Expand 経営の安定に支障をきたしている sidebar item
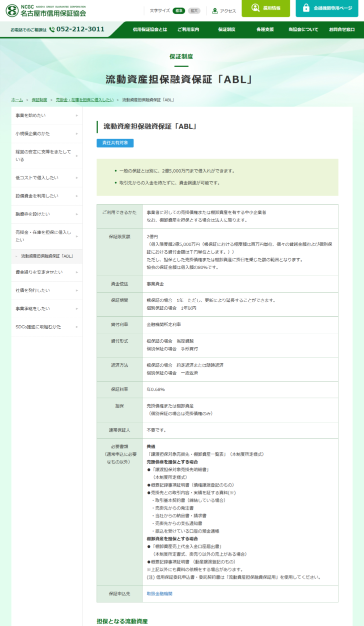This screenshot has height=626, width=364. (46, 156)
